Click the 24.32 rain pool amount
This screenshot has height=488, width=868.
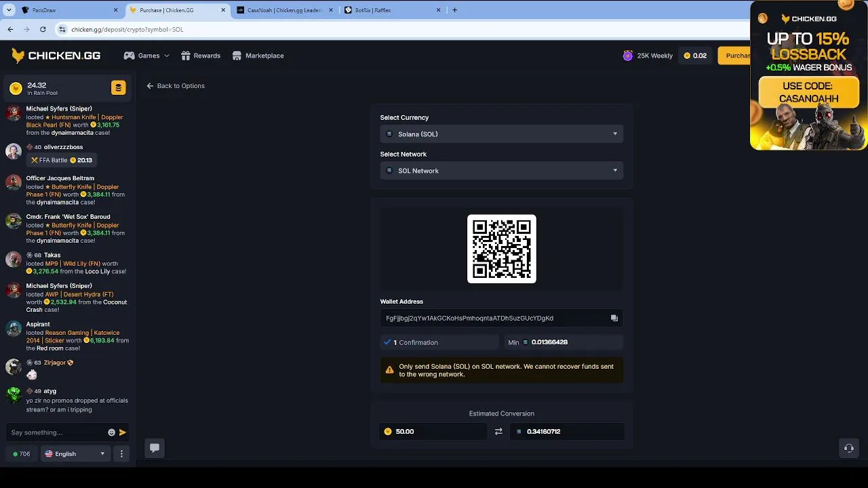click(37, 85)
